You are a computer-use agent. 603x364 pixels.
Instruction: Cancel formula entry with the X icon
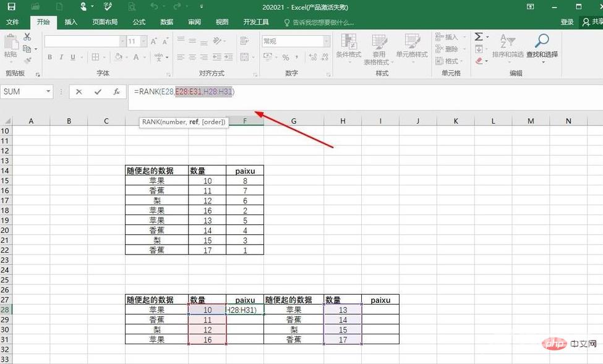click(79, 91)
